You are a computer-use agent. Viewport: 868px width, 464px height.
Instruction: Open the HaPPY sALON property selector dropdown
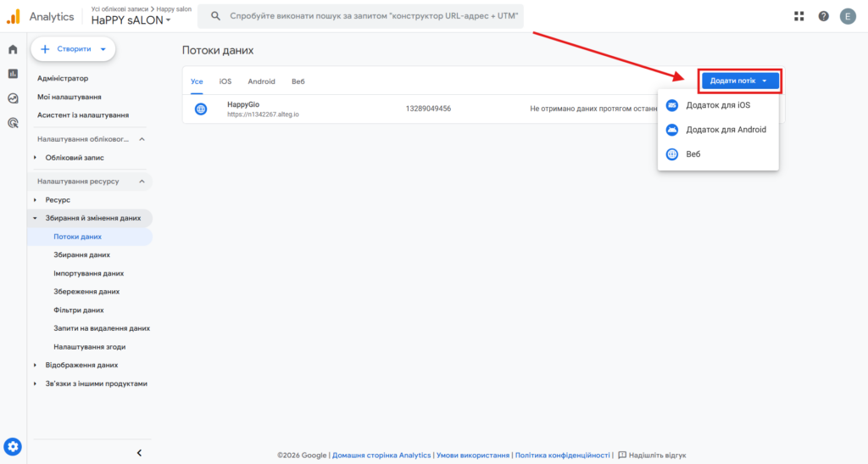(x=131, y=20)
